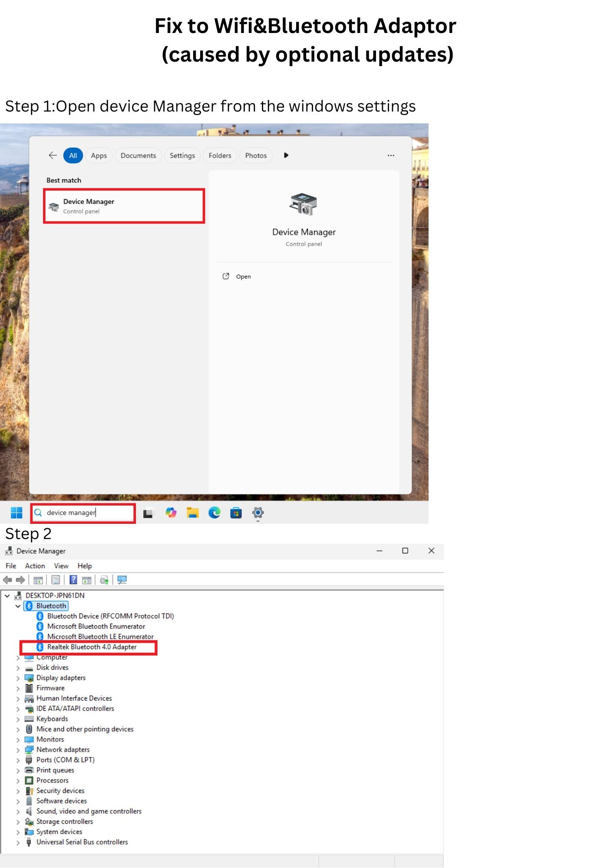Click the Device Manager title bar icon
Screen dimensions: 614x868
click(9, 551)
